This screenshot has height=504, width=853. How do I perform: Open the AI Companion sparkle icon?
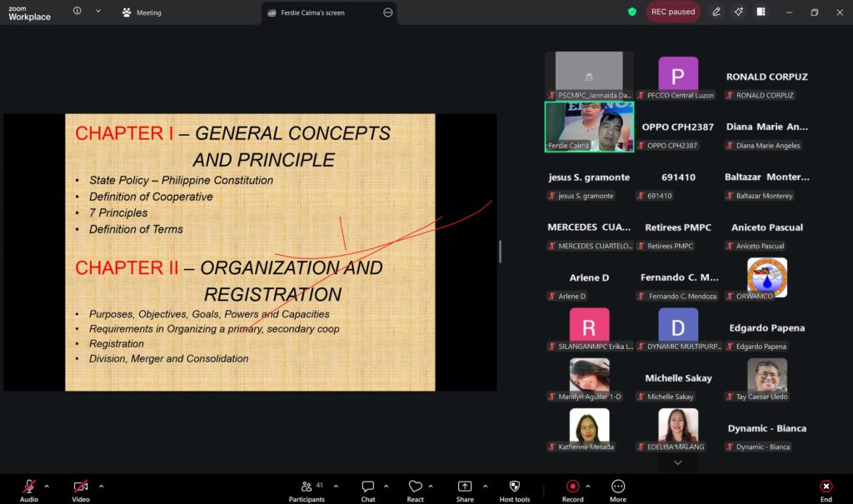[738, 12]
